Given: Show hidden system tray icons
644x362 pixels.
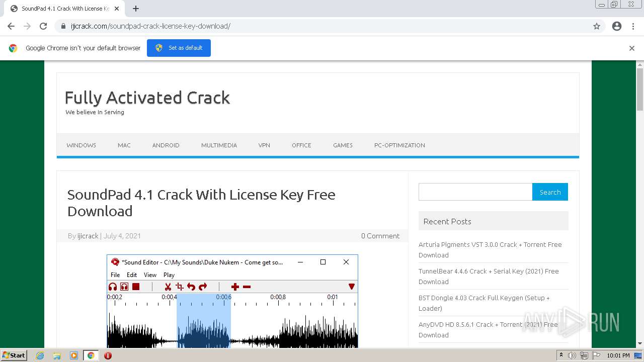Looking at the screenshot, I should 561,355.
